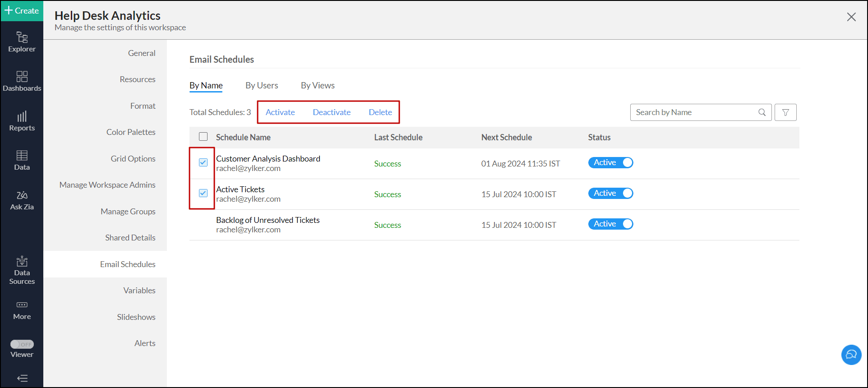
Task: Show More sidebar options
Action: pyautogui.click(x=22, y=310)
